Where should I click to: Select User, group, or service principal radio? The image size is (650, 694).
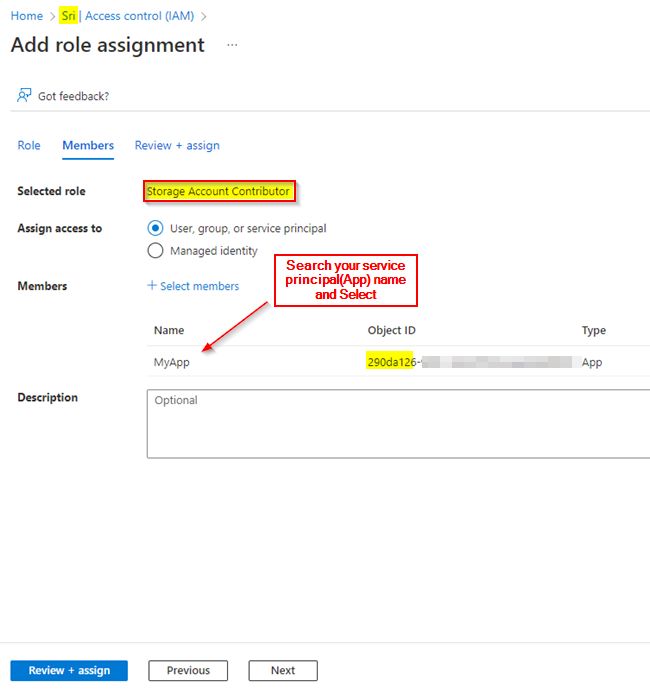coord(155,228)
